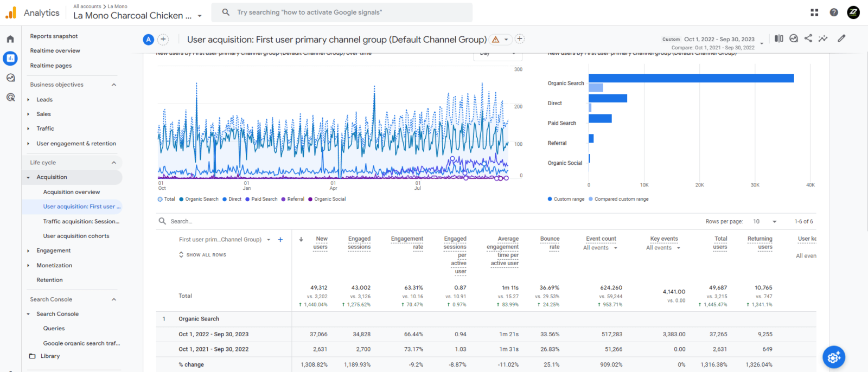Open the Advertising icon in left rail
868x372 pixels.
click(10, 97)
